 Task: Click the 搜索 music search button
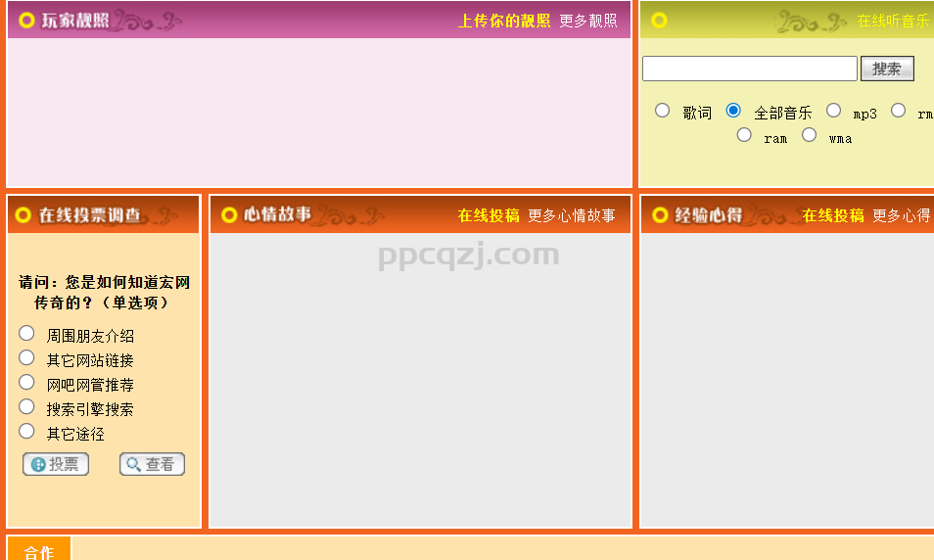pos(886,69)
